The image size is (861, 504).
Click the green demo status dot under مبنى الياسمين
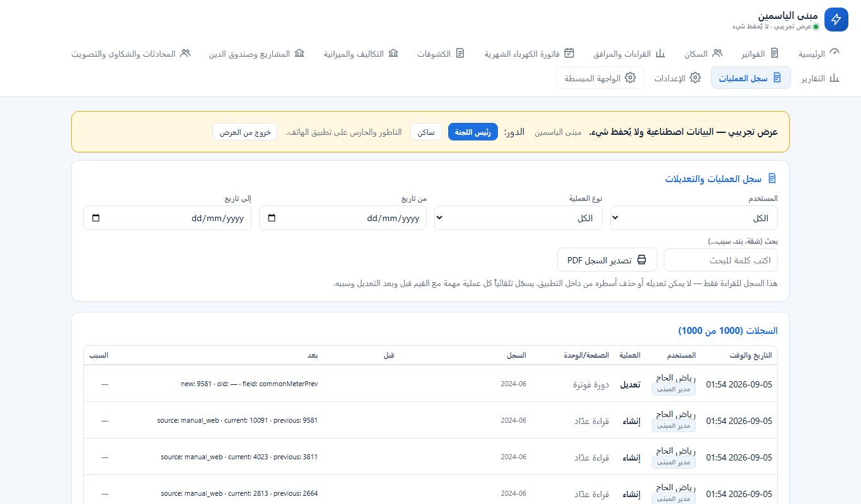816,27
